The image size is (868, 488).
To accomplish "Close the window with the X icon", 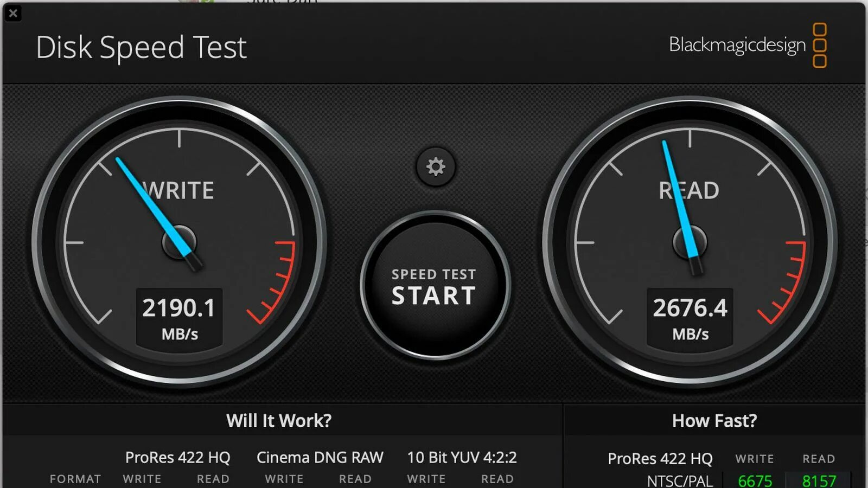I will click(x=14, y=13).
